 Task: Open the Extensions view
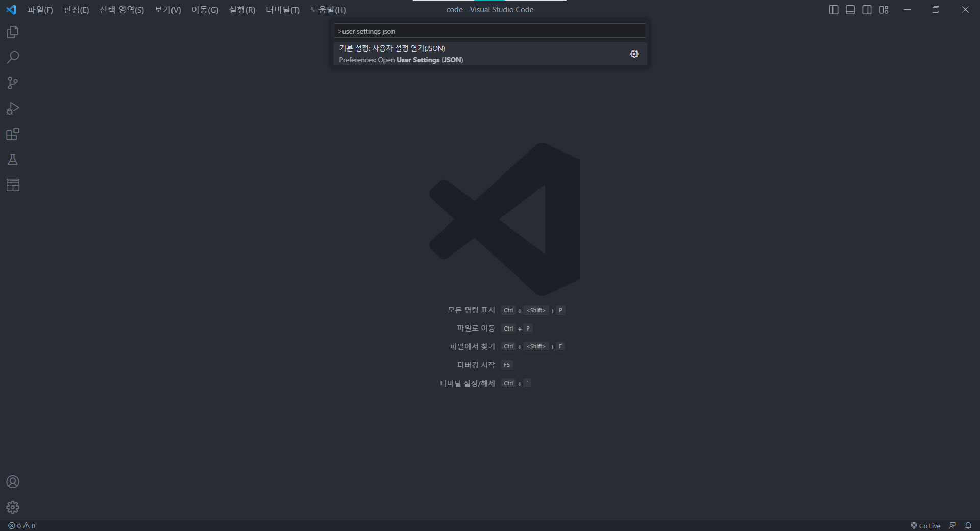[13, 134]
